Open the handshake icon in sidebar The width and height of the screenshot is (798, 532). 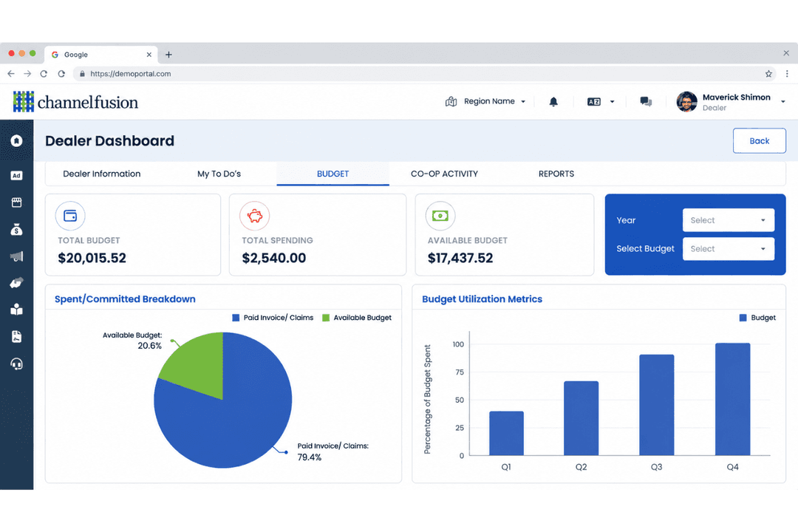(16, 283)
